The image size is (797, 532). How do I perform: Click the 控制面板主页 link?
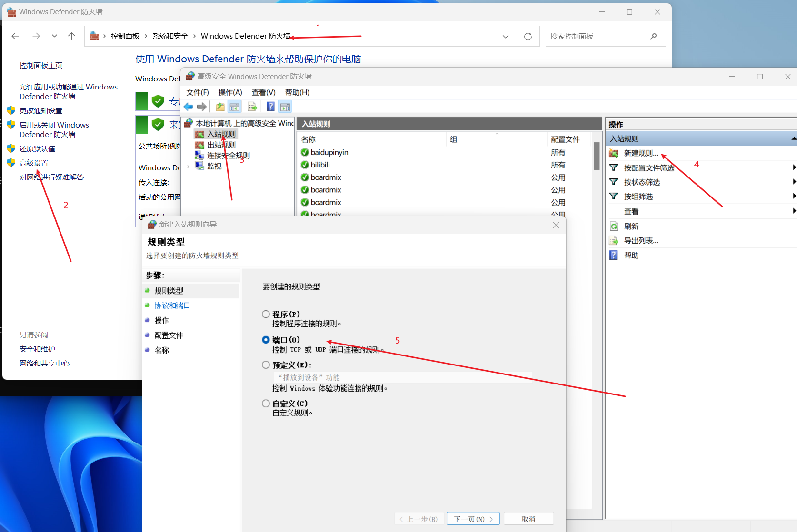pos(41,65)
